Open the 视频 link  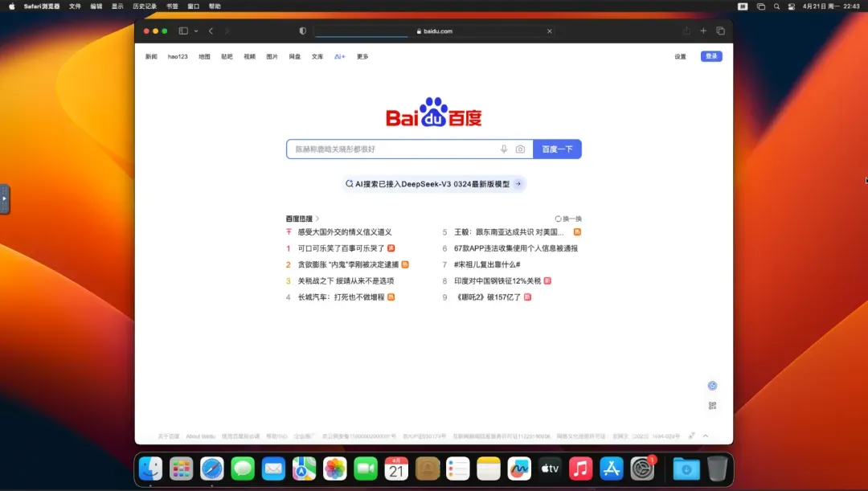tap(250, 56)
